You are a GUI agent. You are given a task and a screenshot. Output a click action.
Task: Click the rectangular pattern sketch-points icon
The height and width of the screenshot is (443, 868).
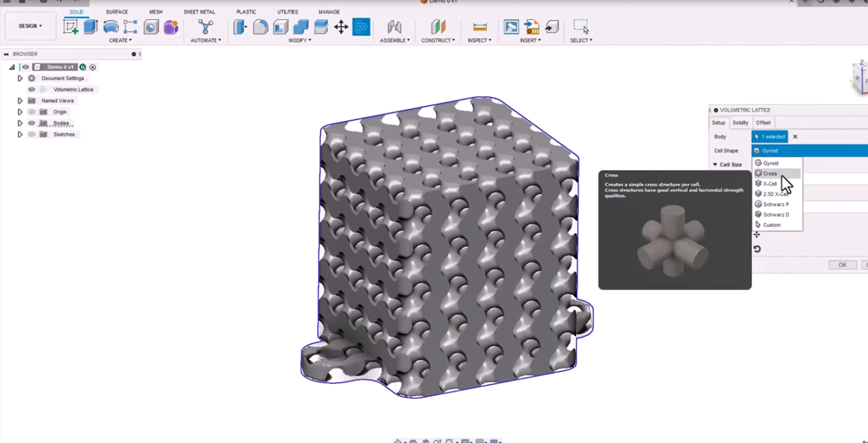pos(131,27)
